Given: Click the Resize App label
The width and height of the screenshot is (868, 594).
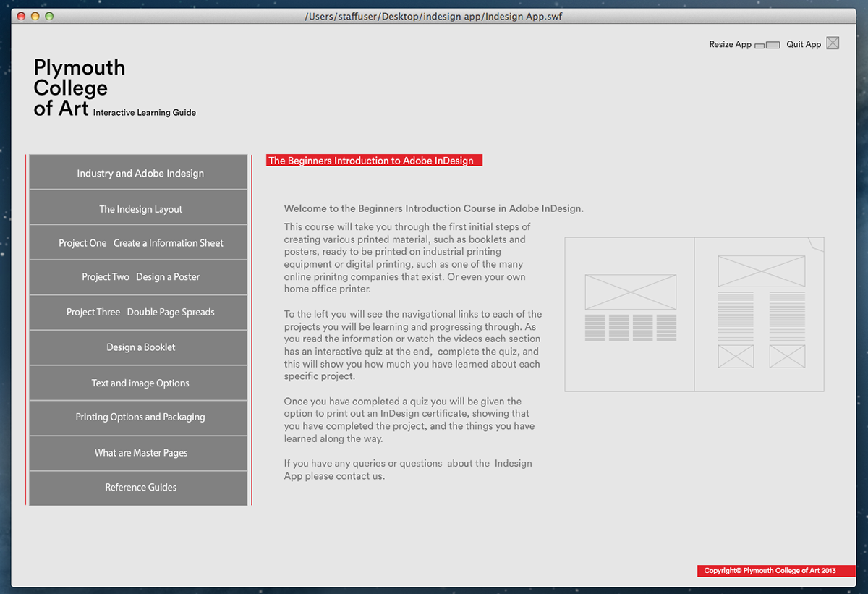Looking at the screenshot, I should click(x=730, y=44).
